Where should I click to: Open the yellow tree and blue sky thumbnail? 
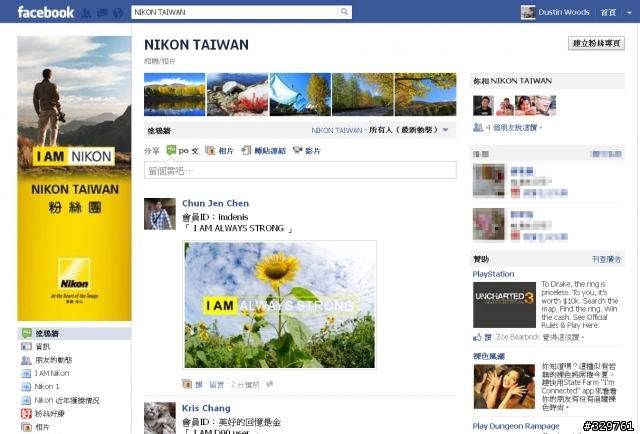pos(425,94)
